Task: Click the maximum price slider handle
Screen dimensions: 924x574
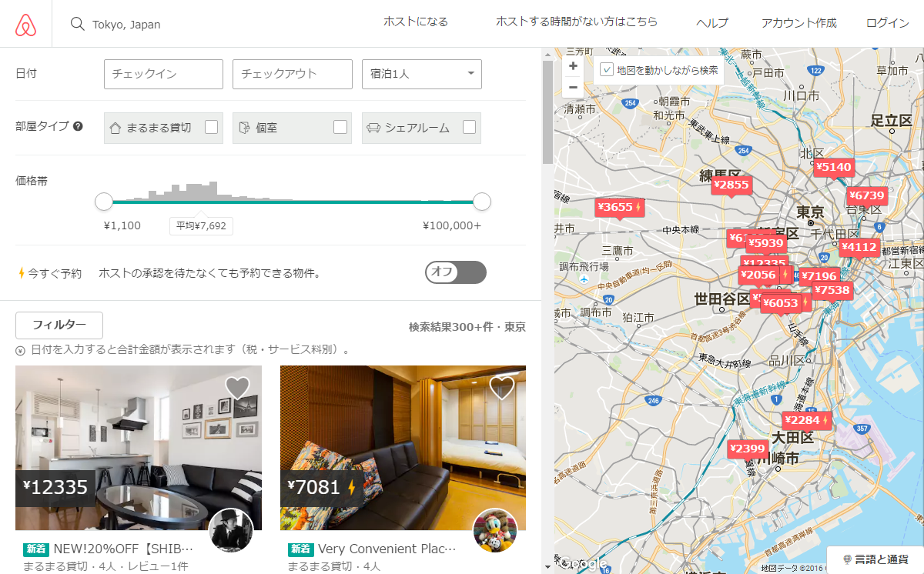Action: click(x=482, y=202)
